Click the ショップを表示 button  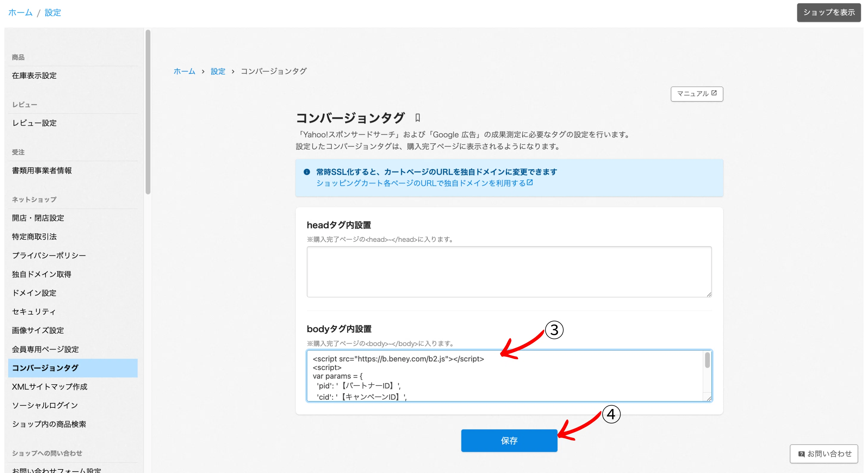pos(829,13)
